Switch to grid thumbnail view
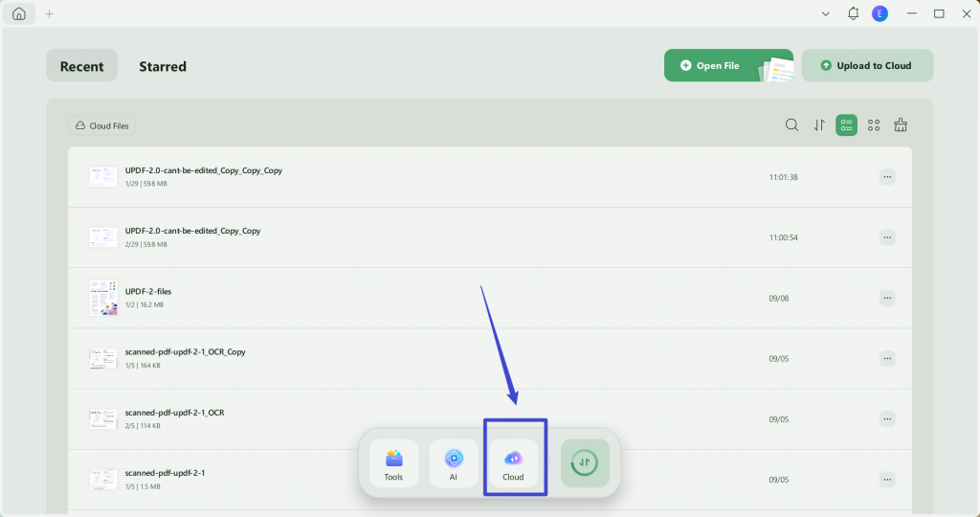Screen dimensions: 980x517 tap(874, 125)
